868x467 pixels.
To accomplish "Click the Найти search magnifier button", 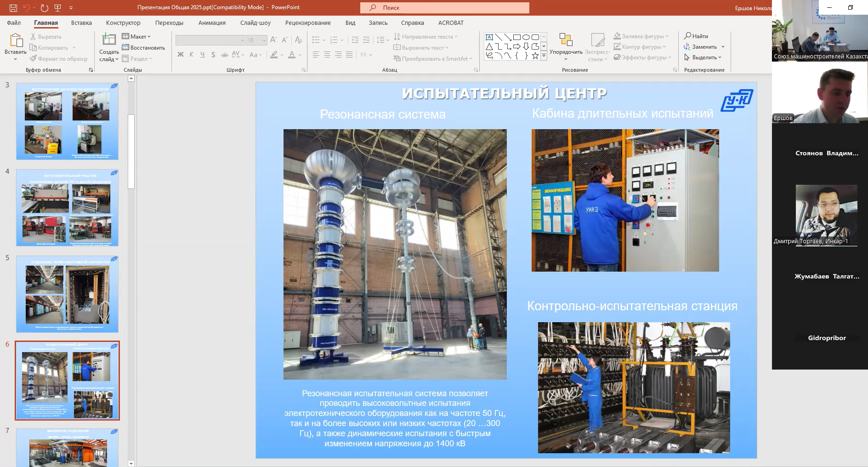I will 696,36.
